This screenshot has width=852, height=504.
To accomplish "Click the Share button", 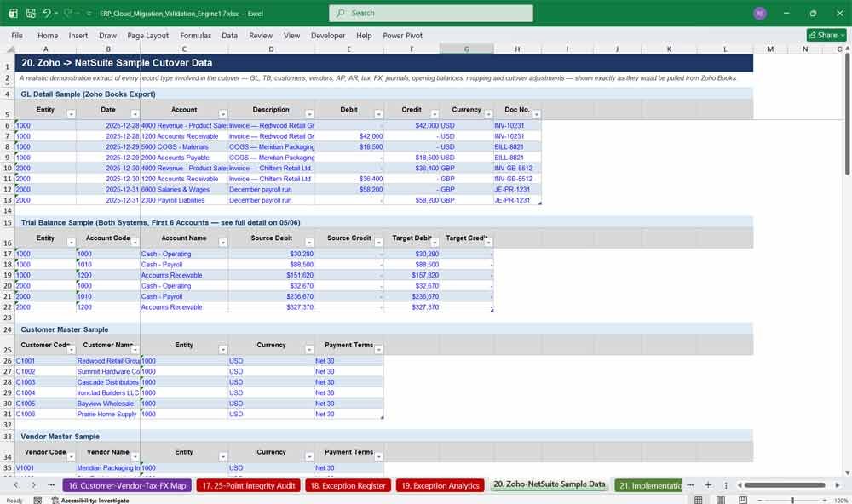I will coord(826,35).
